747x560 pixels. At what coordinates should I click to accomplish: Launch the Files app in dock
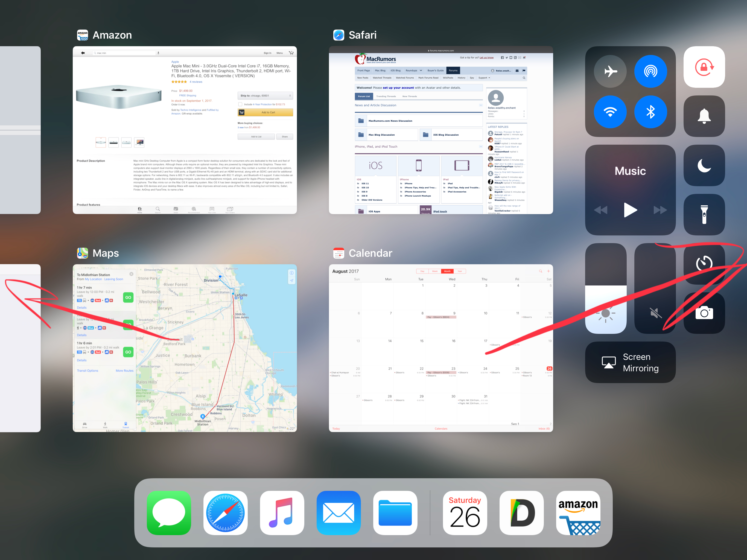click(x=395, y=512)
